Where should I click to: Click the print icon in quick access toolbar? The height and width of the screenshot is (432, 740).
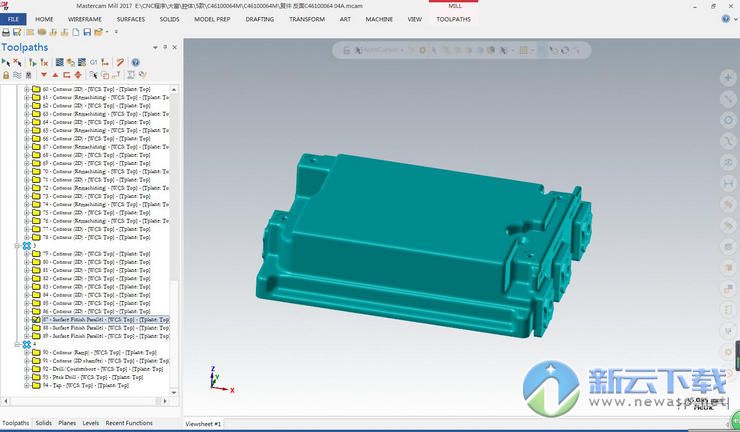6,32
